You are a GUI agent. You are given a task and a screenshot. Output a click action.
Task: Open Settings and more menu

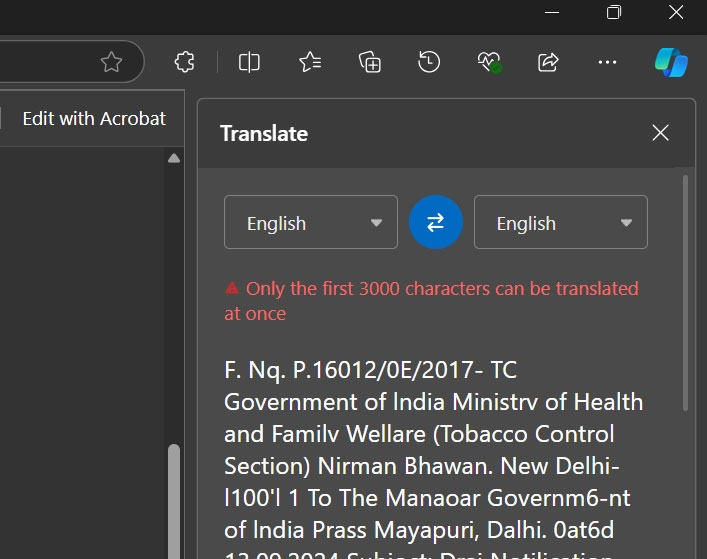(x=607, y=62)
